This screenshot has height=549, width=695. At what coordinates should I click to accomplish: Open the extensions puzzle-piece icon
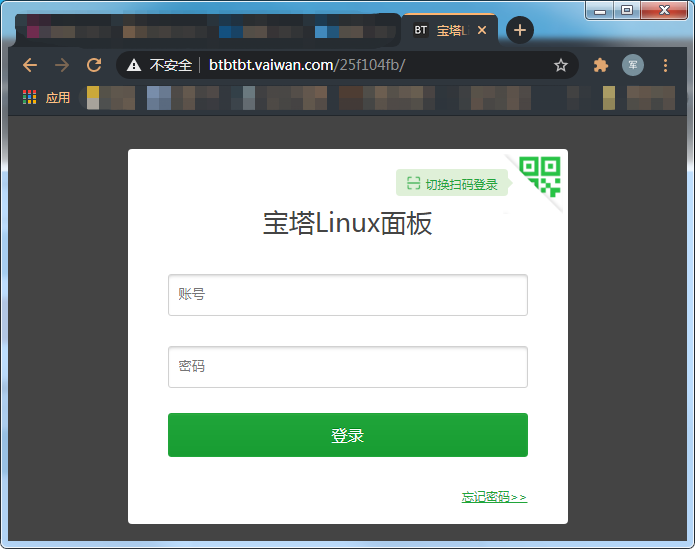(x=601, y=66)
